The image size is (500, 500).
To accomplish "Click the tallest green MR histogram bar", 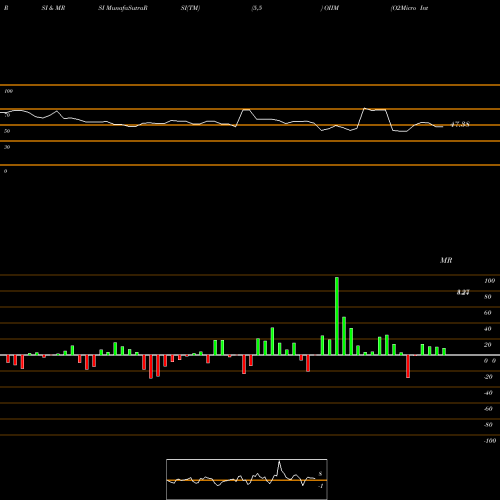I will click(337, 316).
